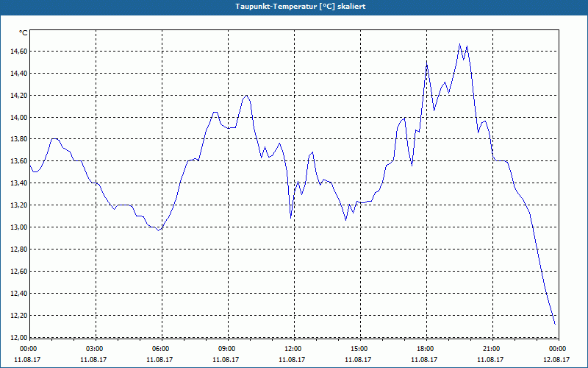The height and width of the screenshot is (368, 588).
Task: Click the 12,40 axis label
Action: (x=18, y=293)
